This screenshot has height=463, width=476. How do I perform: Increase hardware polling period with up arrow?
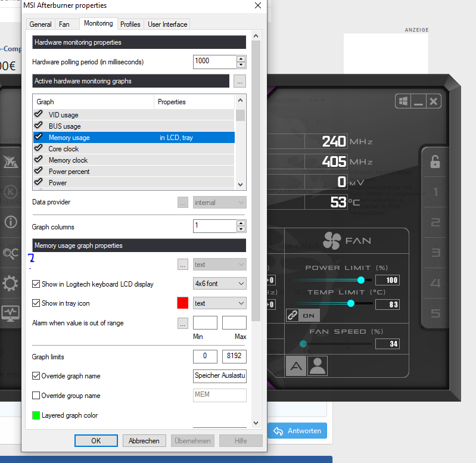click(241, 59)
